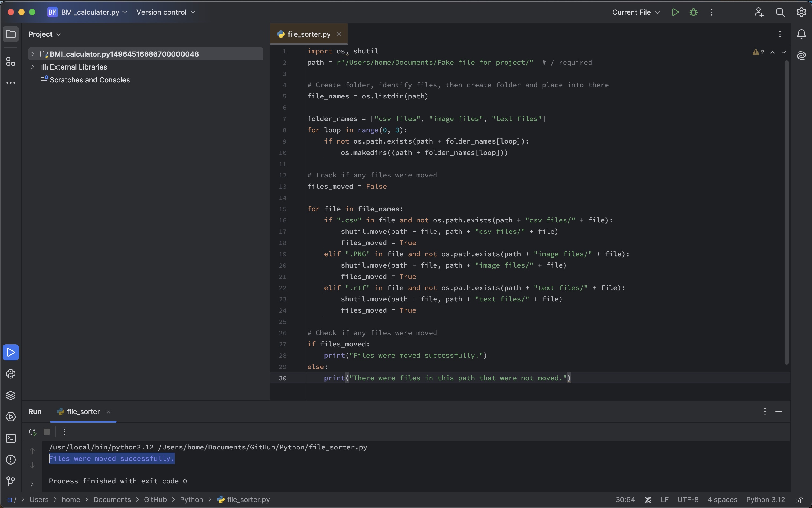Open the Notifications bell icon
The width and height of the screenshot is (812, 508).
[x=802, y=34]
